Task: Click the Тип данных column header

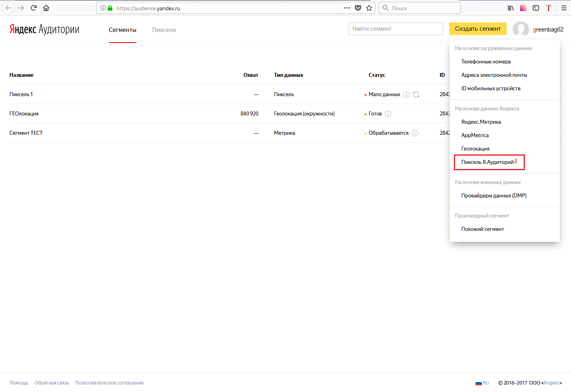Action: pyautogui.click(x=289, y=75)
